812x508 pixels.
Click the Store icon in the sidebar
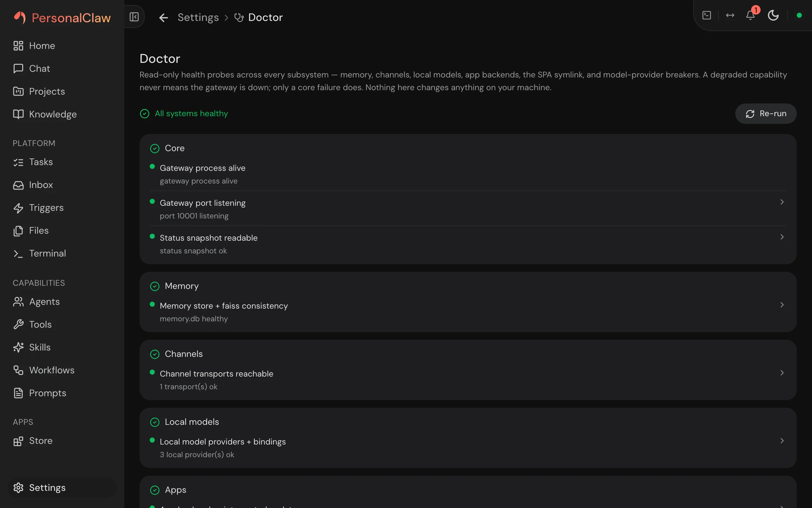point(18,441)
